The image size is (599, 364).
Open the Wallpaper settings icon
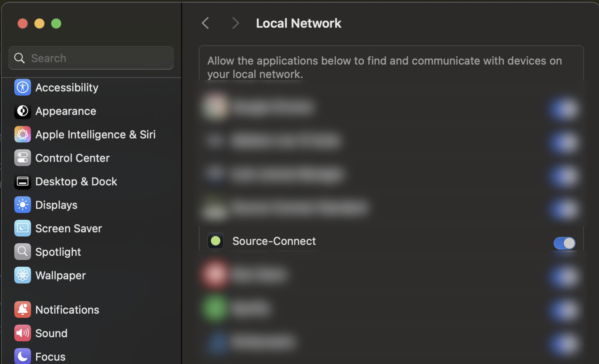[22, 275]
